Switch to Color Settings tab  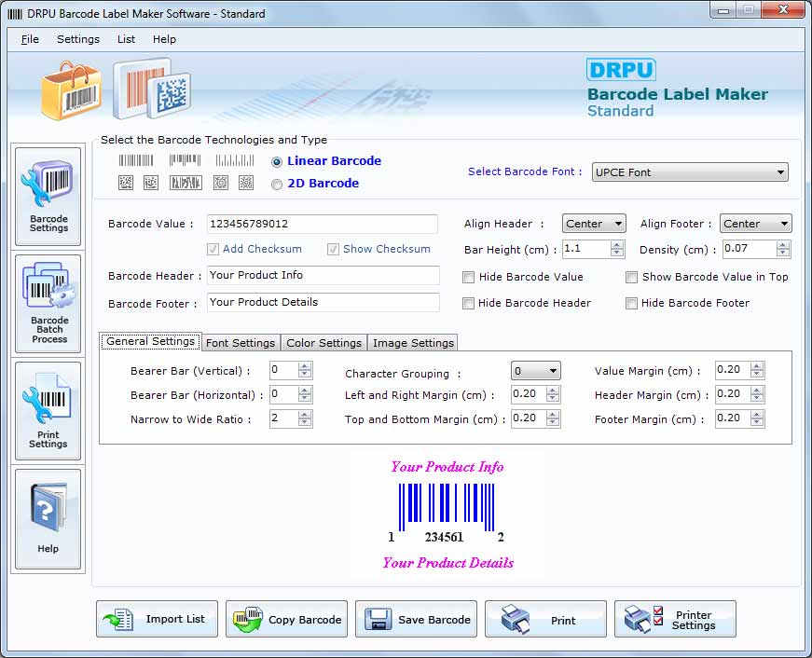[324, 343]
